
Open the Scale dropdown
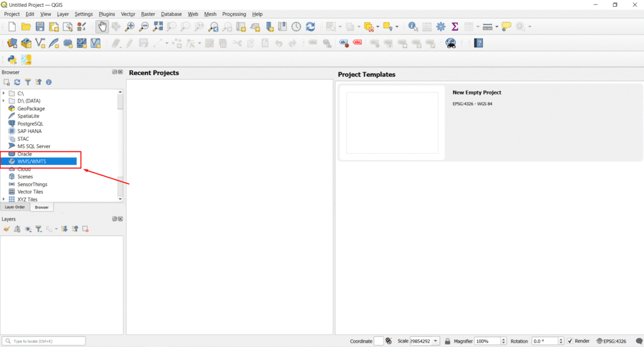(x=435, y=341)
